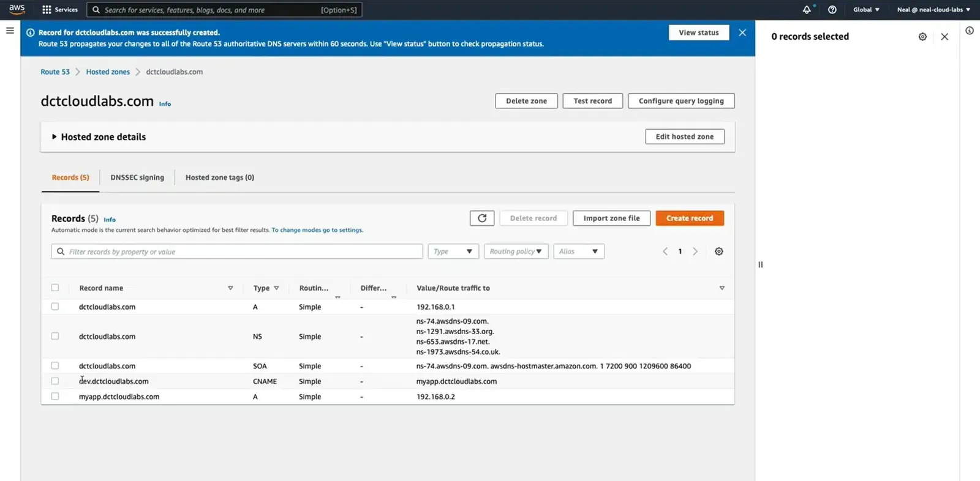Click the info circle icon at far right

point(970,31)
